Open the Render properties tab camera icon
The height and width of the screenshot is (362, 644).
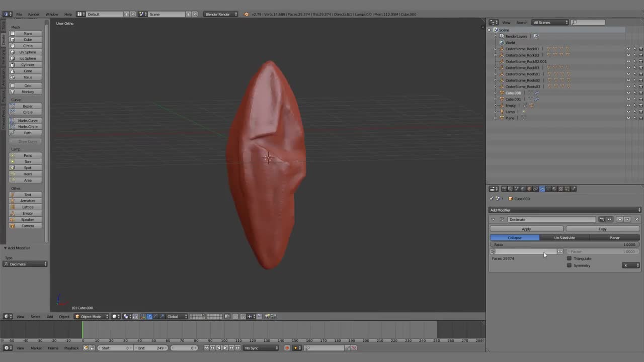pyautogui.click(x=504, y=189)
